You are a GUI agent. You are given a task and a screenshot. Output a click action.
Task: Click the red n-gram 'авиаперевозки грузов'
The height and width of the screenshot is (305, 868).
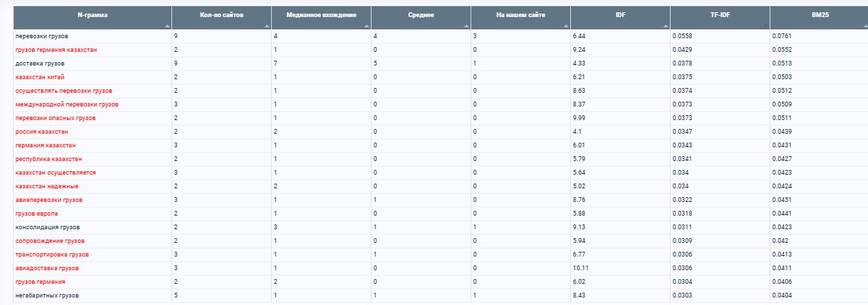tap(48, 200)
